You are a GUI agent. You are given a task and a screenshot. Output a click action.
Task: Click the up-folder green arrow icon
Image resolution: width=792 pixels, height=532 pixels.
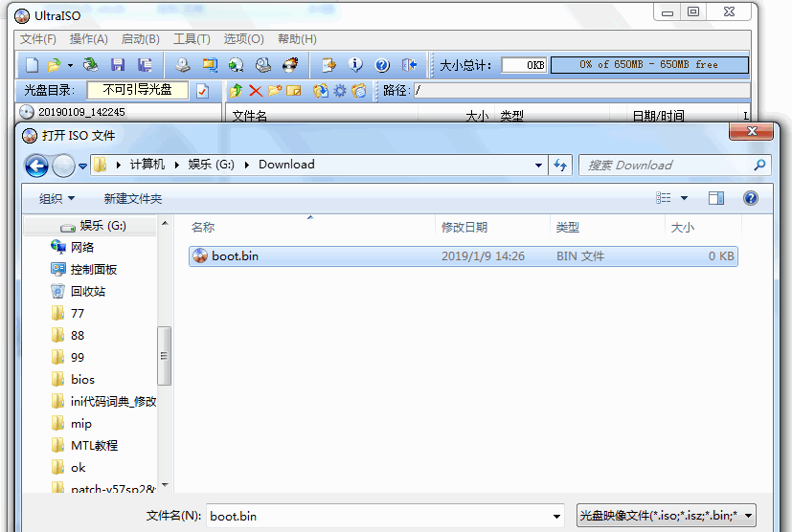[236, 91]
